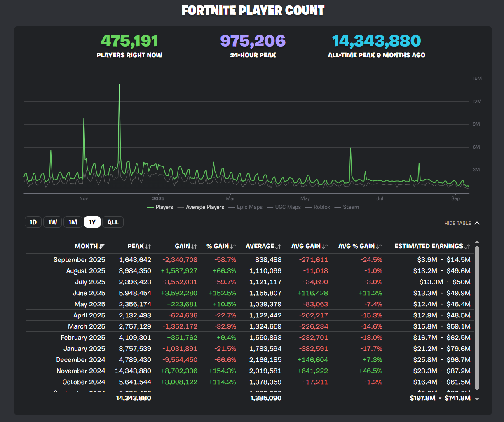The height and width of the screenshot is (422, 504).
Task: Click the HIDE TABLE link text
Action: coord(458,223)
